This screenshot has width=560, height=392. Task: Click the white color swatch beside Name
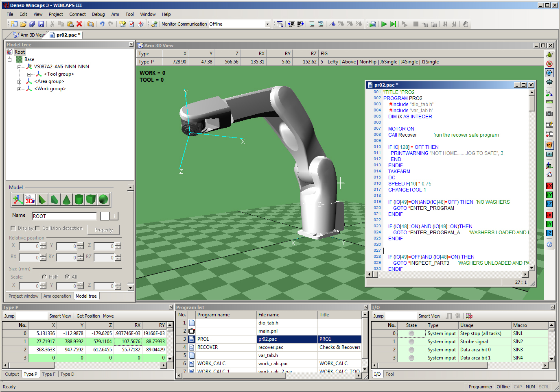tap(105, 216)
